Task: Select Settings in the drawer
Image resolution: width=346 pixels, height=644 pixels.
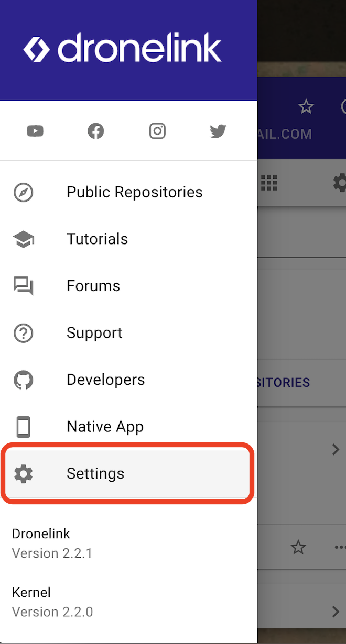Action: 128,474
